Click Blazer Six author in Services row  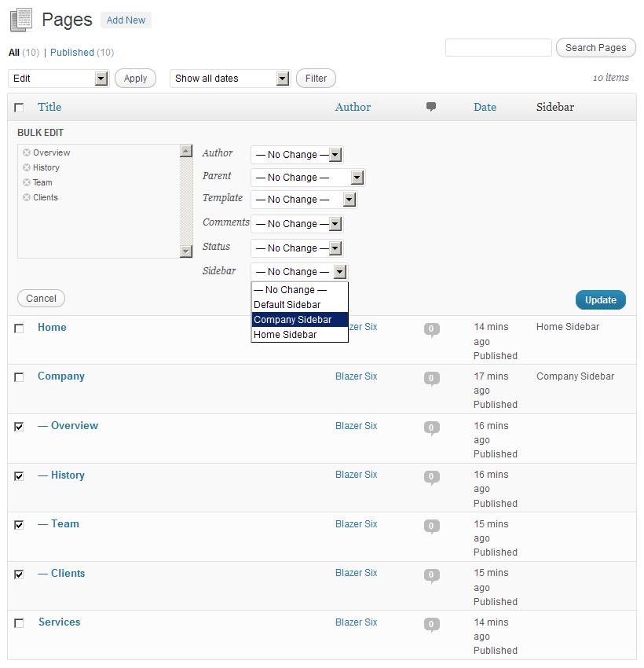pos(357,622)
